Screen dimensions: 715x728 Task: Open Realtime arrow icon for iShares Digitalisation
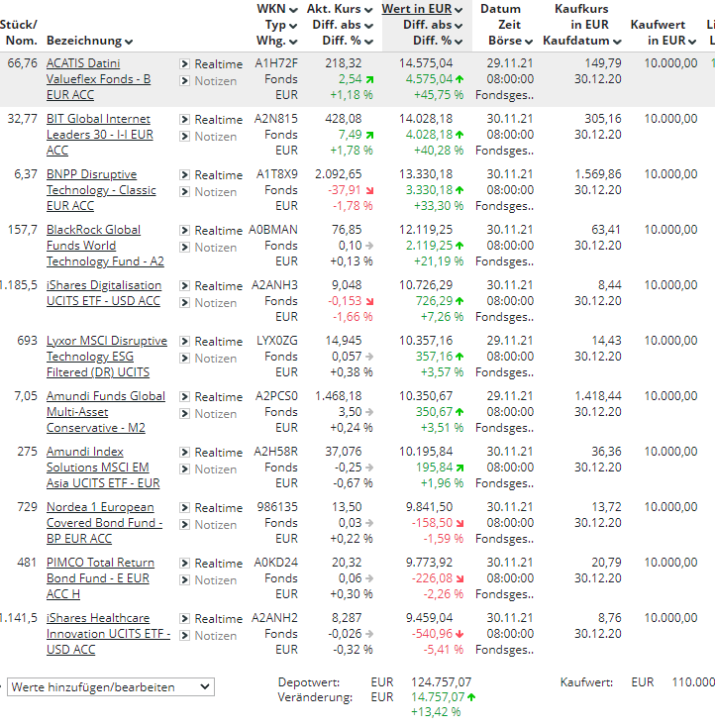[x=184, y=285]
